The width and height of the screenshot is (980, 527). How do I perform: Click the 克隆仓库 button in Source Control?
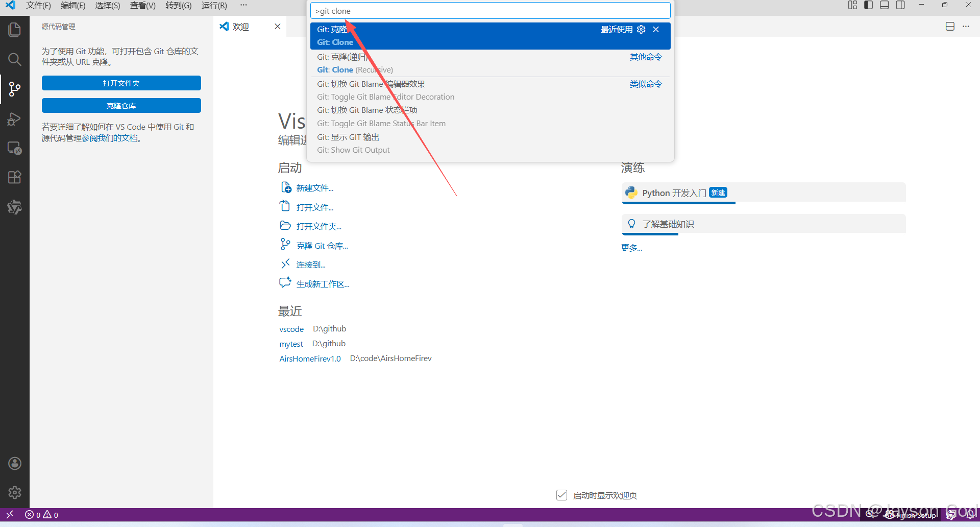click(x=121, y=106)
